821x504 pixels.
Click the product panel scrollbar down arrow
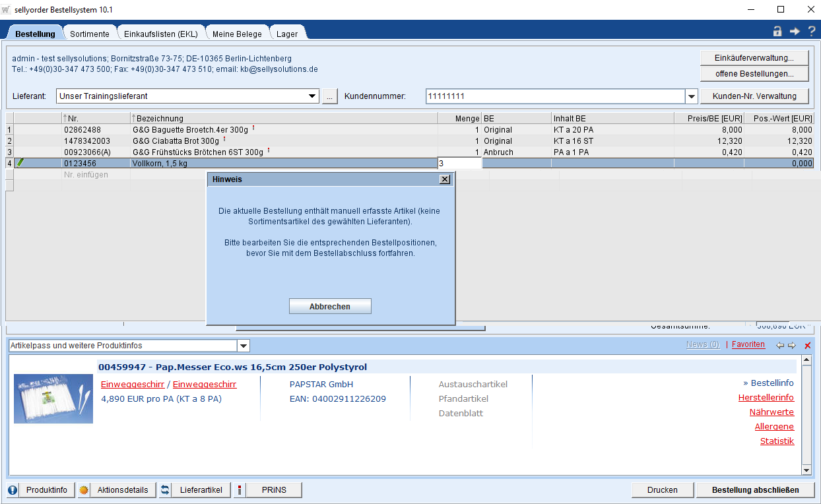point(806,470)
